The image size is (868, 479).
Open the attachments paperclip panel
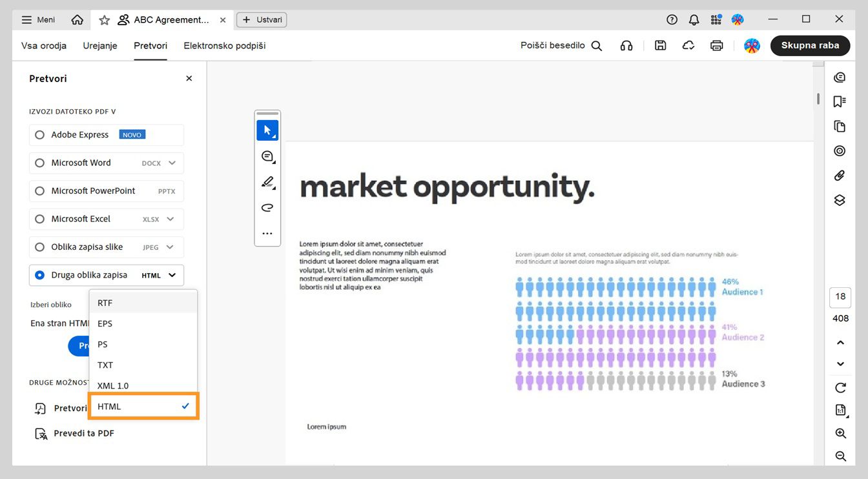point(840,175)
